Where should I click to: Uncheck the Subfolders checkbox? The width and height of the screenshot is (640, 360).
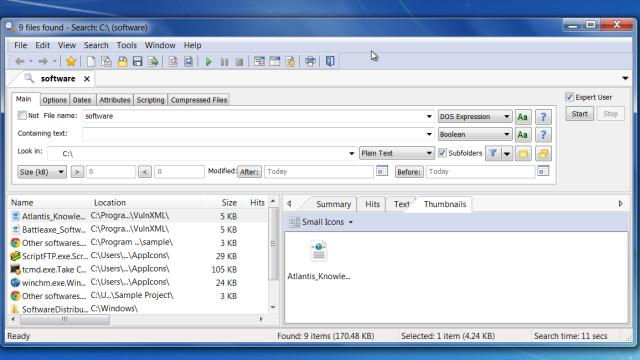[442, 153]
